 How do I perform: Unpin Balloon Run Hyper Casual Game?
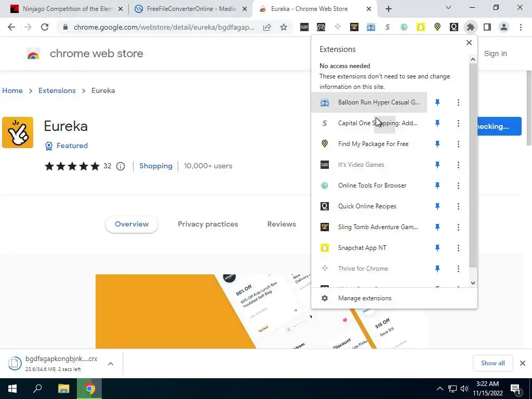437,102
